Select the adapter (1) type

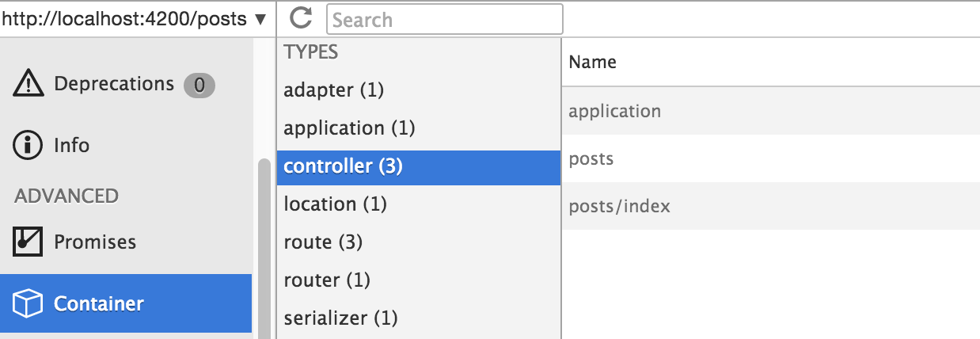click(333, 90)
